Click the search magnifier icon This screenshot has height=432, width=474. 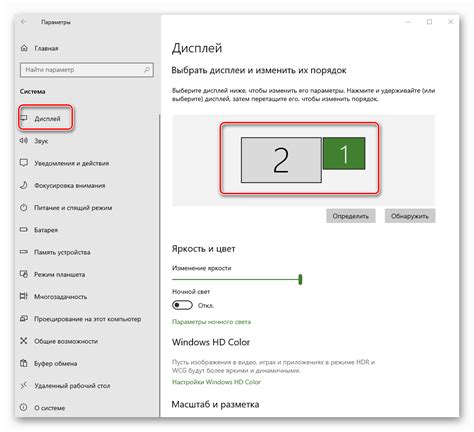pyautogui.click(x=147, y=70)
